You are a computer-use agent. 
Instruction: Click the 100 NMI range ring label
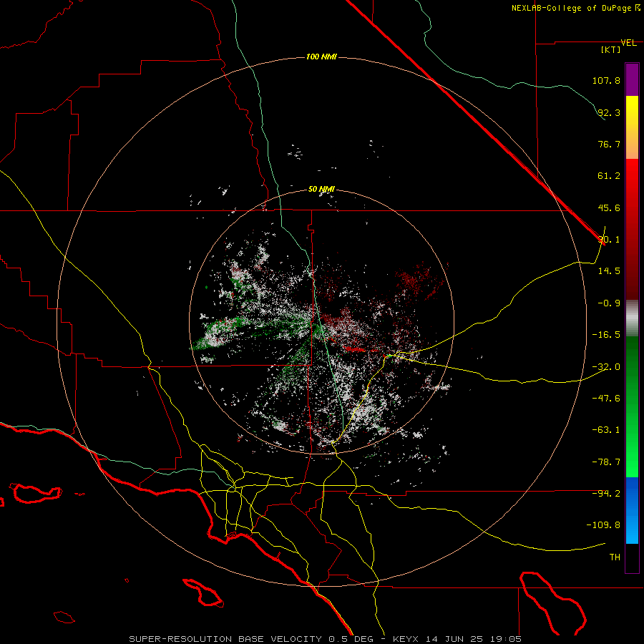pos(321,57)
